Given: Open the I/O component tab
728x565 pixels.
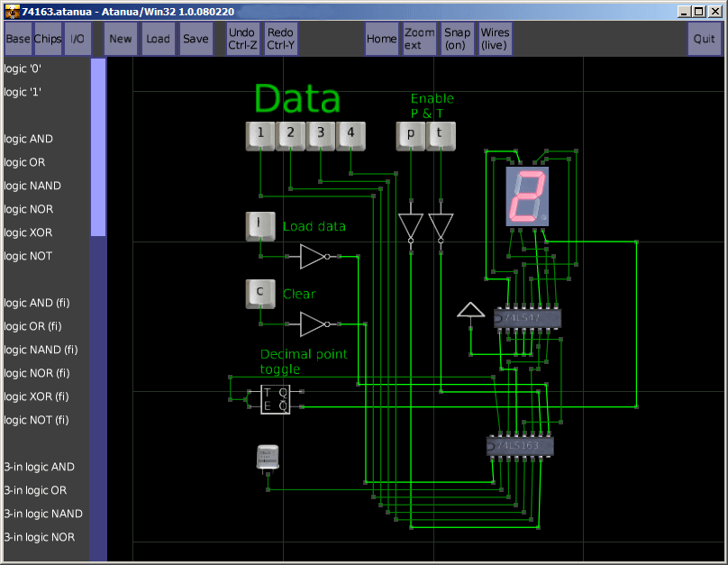Looking at the screenshot, I should tap(77, 39).
